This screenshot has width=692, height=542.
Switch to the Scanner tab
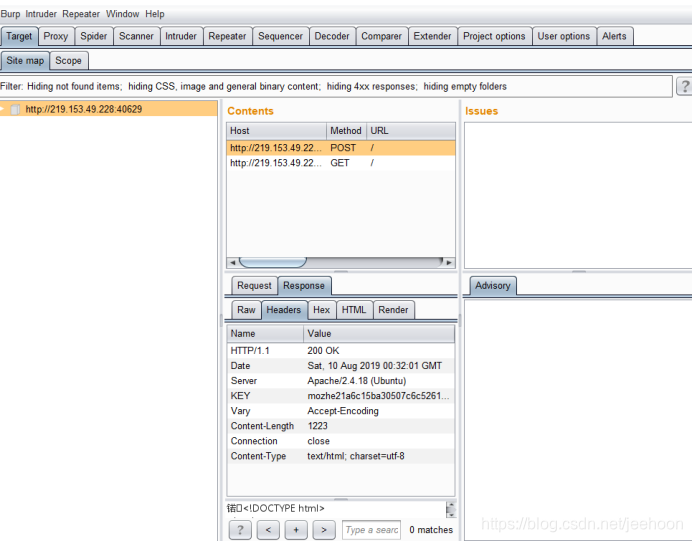136,36
